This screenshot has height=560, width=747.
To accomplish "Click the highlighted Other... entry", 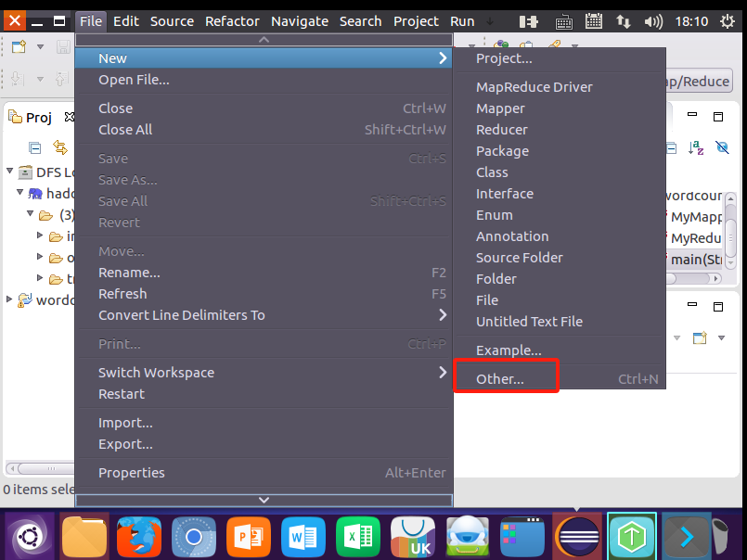I will (506, 375).
